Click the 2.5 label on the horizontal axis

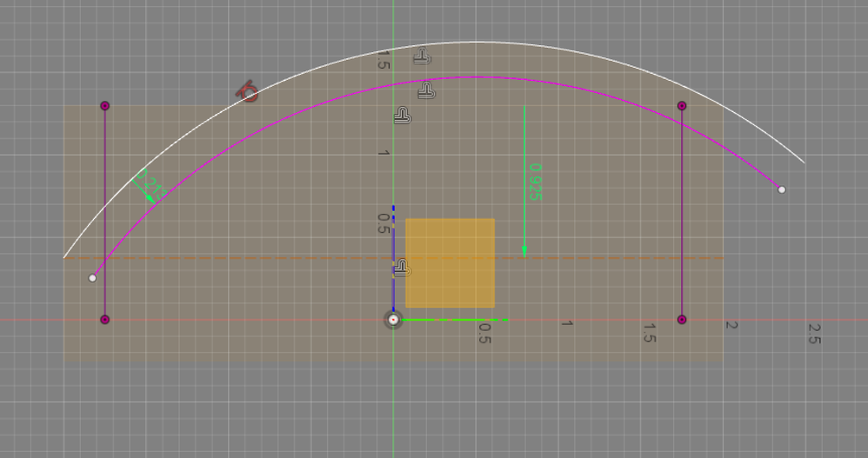tap(814, 334)
